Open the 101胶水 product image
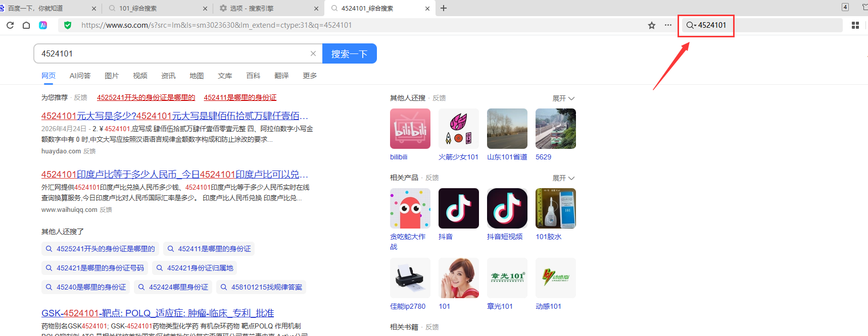Screen dimensions: 868x336 (556, 208)
